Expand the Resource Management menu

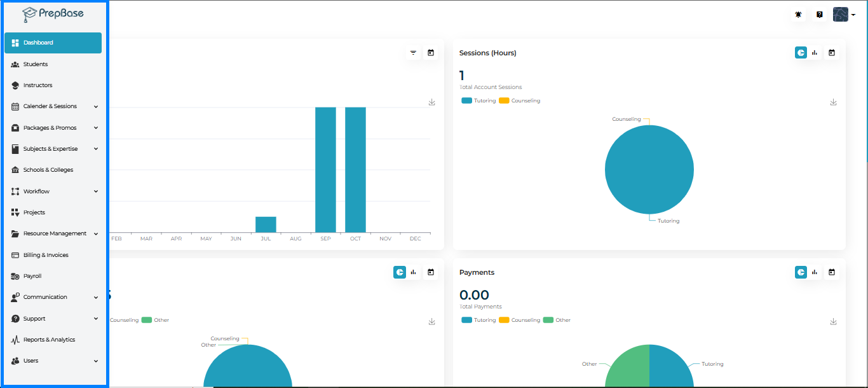[96, 234]
